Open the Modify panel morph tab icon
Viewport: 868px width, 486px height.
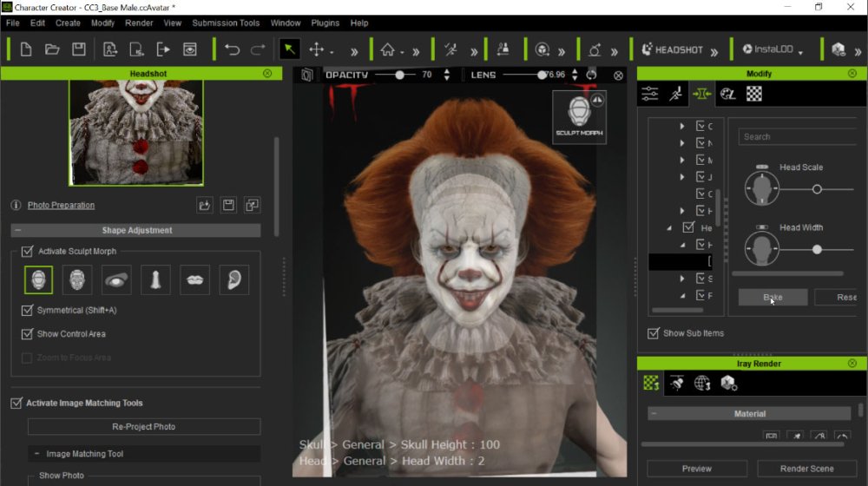point(701,94)
